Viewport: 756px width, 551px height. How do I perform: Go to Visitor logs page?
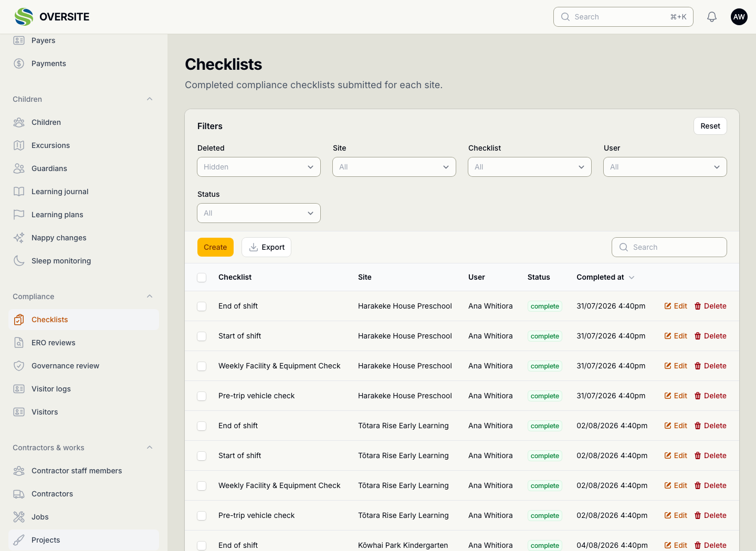(83, 389)
